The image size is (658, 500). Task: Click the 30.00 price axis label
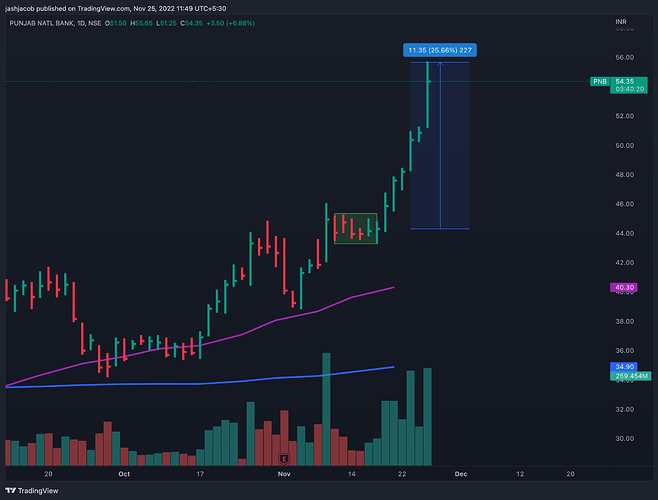[624, 439]
